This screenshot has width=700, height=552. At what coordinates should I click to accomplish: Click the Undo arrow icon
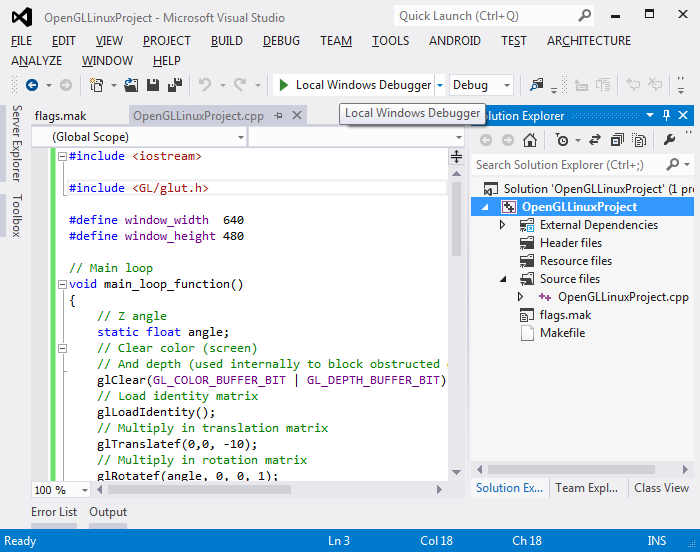coord(205,85)
